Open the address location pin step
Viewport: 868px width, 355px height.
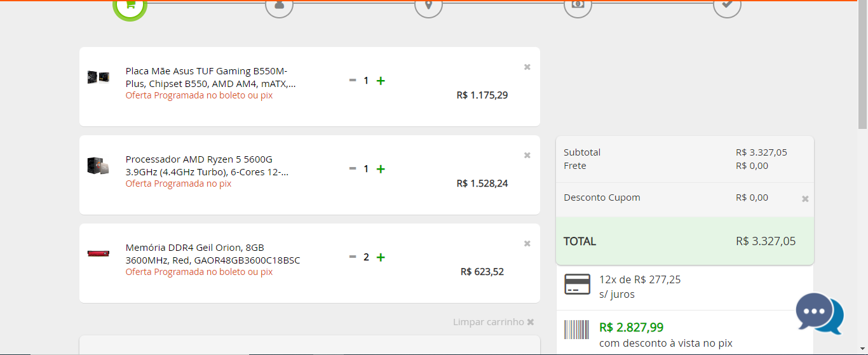tap(428, 5)
